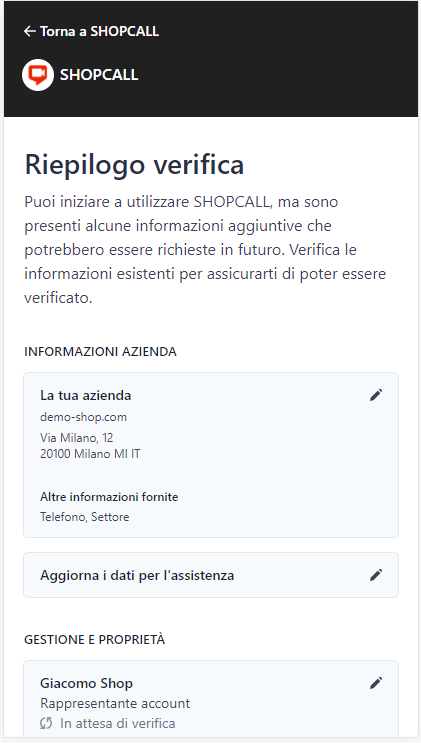
Task: Click the 'Altre informazioni fornite' label
Action: (109, 497)
